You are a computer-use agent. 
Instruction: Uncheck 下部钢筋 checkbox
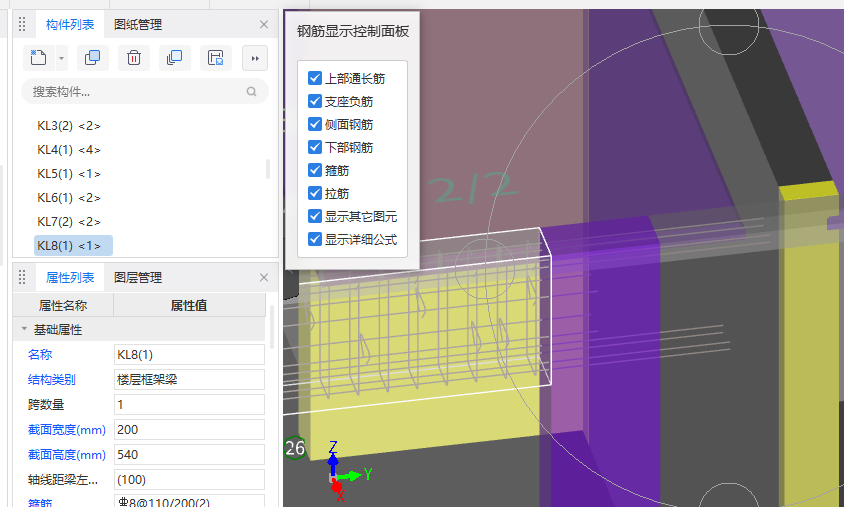315,147
